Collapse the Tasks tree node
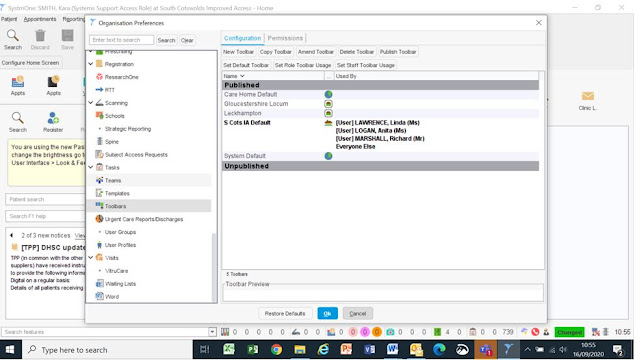 click(91, 167)
